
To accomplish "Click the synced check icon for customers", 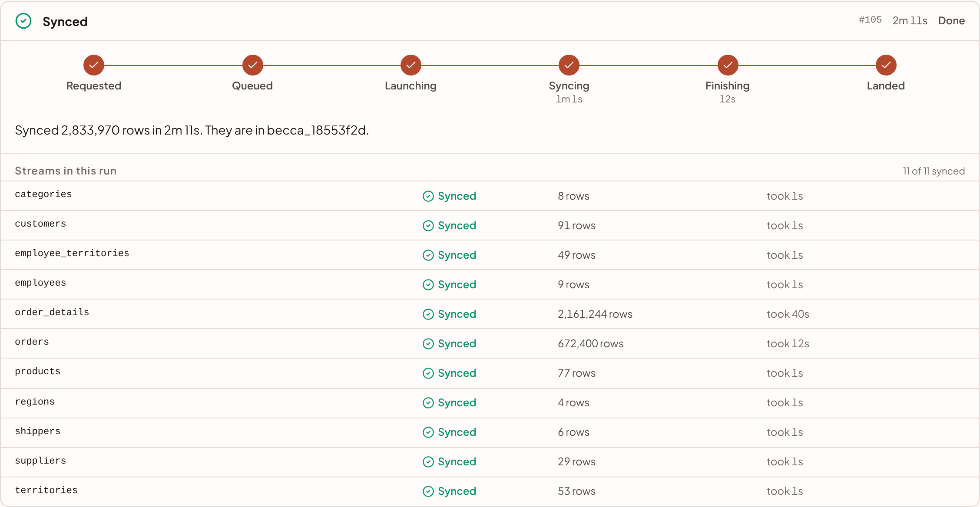I will click(428, 226).
